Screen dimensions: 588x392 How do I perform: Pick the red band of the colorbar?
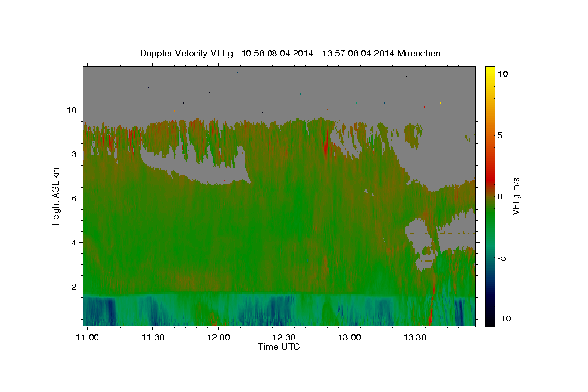490,179
